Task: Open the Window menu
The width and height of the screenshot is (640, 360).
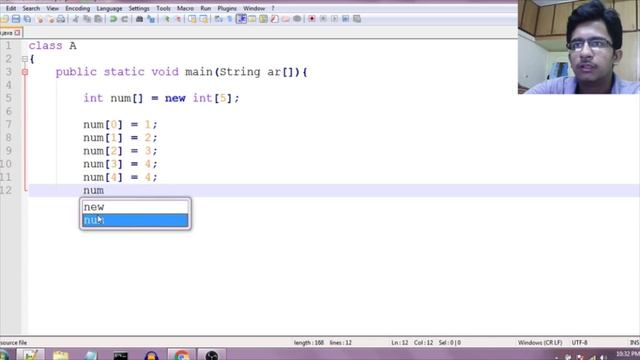Action: click(254, 8)
